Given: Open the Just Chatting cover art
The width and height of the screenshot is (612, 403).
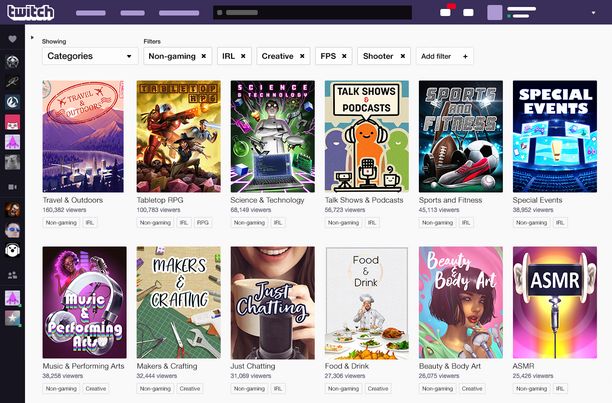Looking at the screenshot, I should [x=272, y=302].
